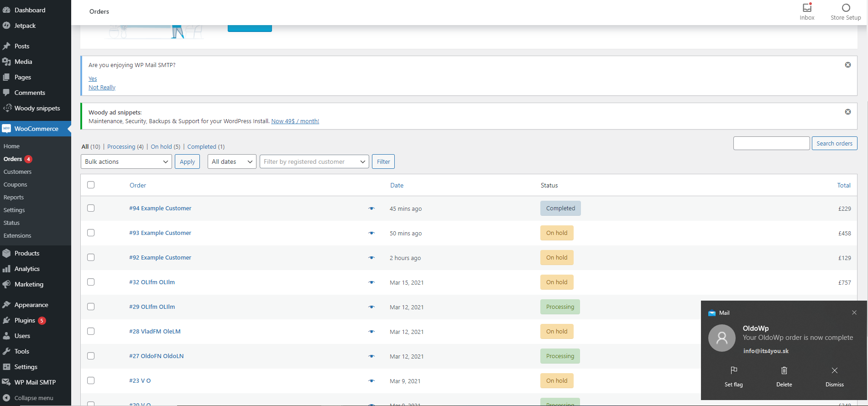
Task: Open order #32 OLIfm OLIlm link
Action: (152, 282)
